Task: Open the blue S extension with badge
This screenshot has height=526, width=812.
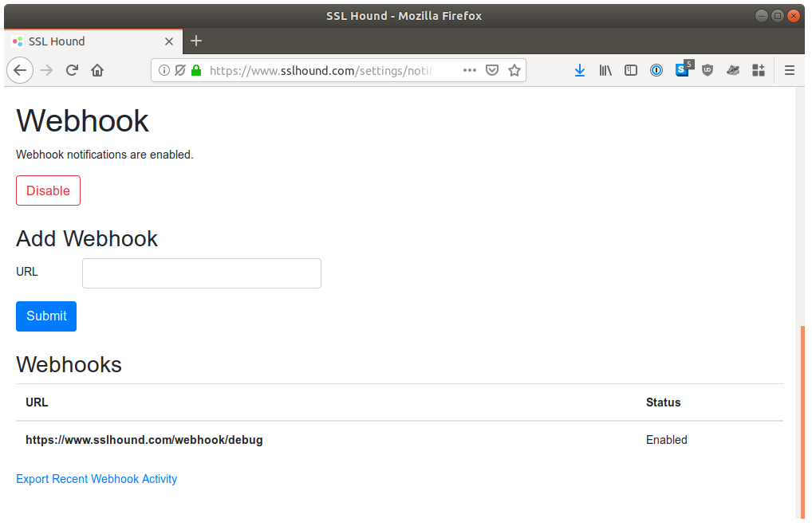Action: coord(683,69)
